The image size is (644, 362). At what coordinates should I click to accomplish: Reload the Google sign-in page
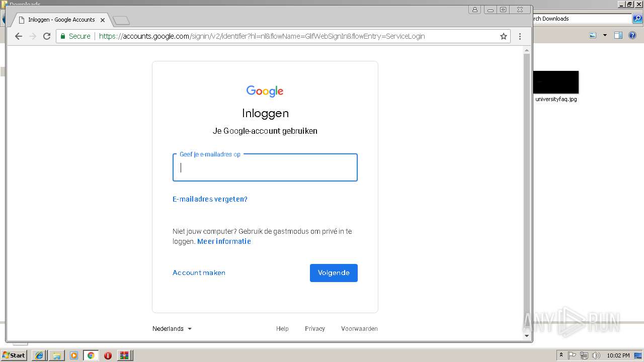(47, 36)
